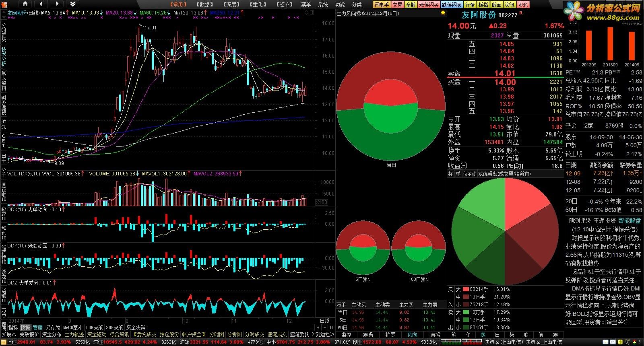The width and height of the screenshot is (644, 346).
Task: Click the diamond icon at chart top right
Action: tap(306, 13)
